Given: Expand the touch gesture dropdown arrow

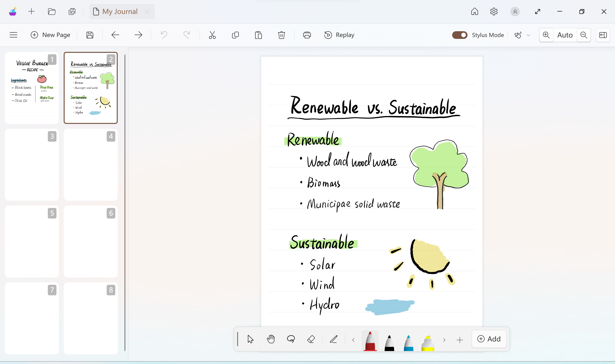Looking at the screenshot, I should (529, 35).
